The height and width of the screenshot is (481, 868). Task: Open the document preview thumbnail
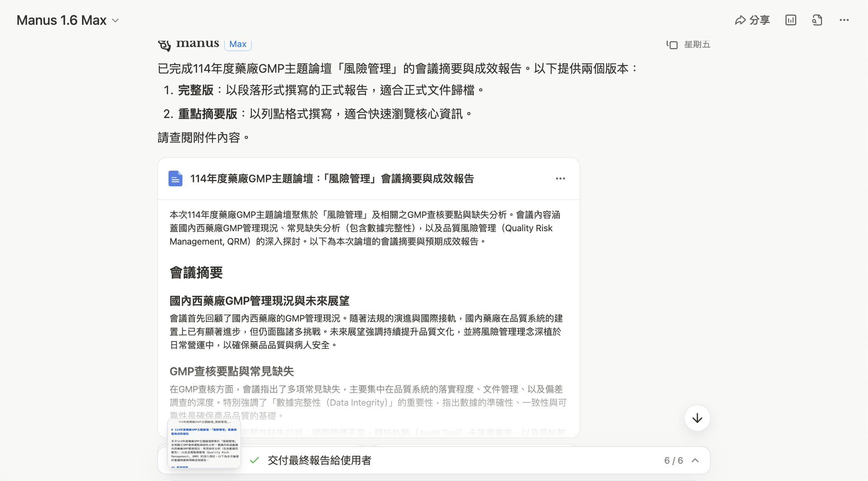coord(204,443)
